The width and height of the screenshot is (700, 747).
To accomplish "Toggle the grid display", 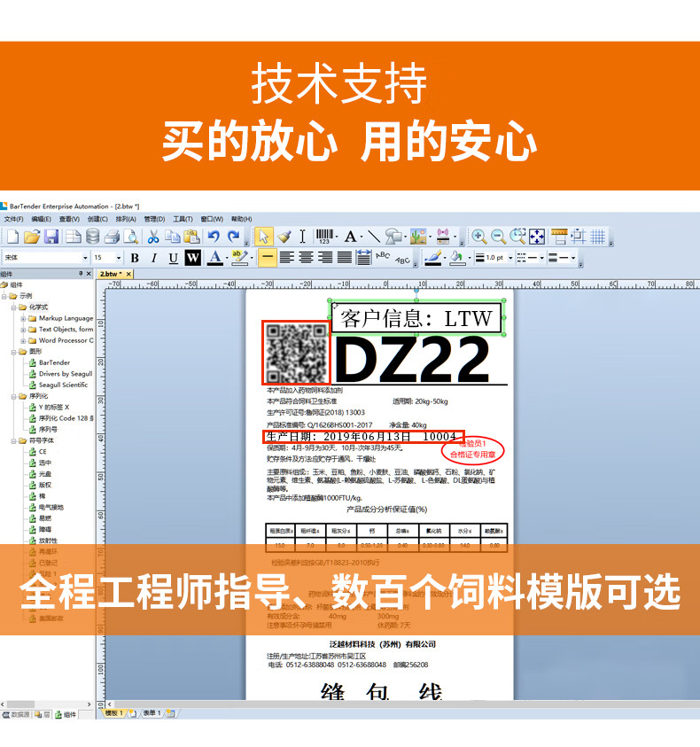I will 597,237.
